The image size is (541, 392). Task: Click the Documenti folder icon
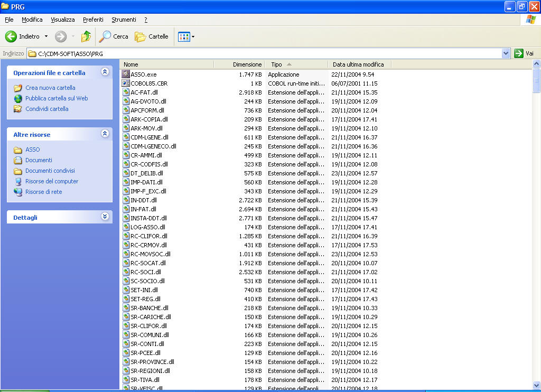(18, 161)
